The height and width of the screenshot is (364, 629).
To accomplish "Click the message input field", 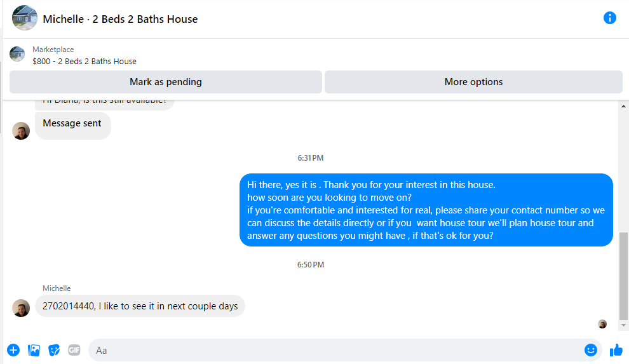I will (330, 350).
